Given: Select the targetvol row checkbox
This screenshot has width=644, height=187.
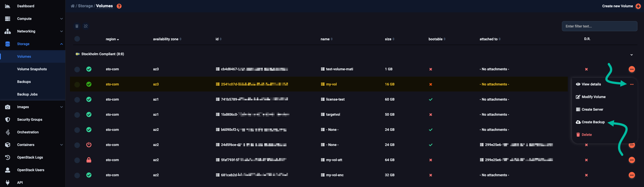Looking at the screenshot, I should point(77,115).
